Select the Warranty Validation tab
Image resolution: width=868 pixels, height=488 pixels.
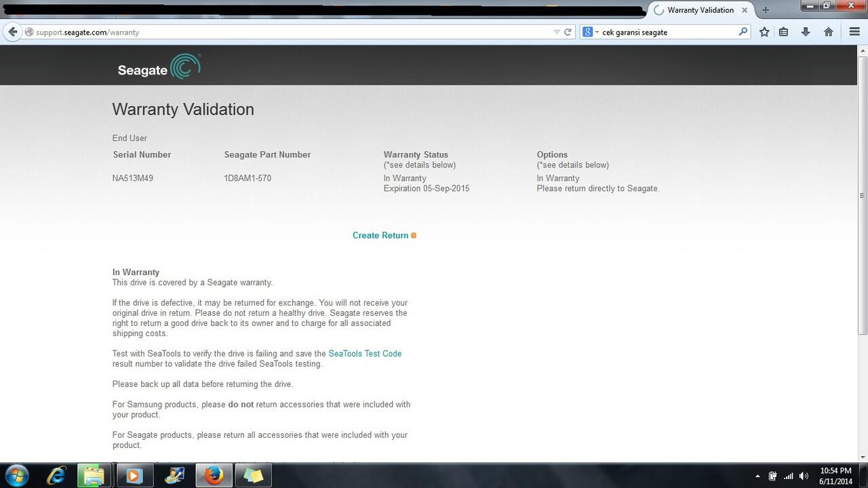[701, 10]
